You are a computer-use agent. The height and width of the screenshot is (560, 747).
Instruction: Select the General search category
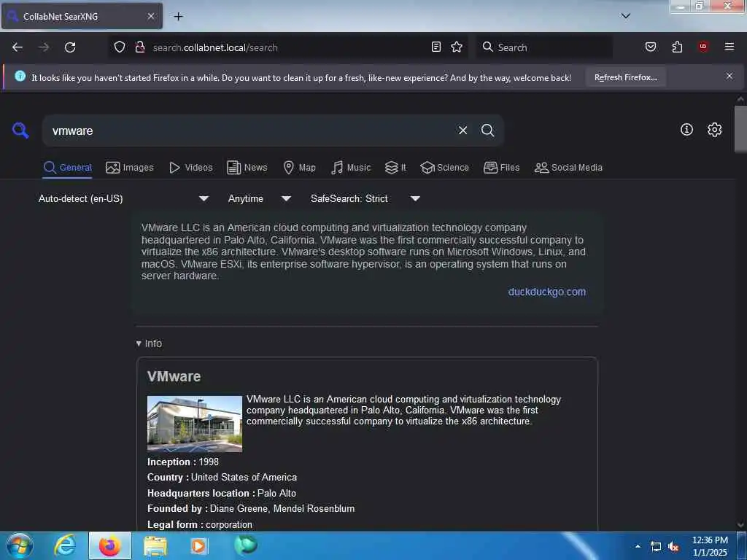[68, 168]
